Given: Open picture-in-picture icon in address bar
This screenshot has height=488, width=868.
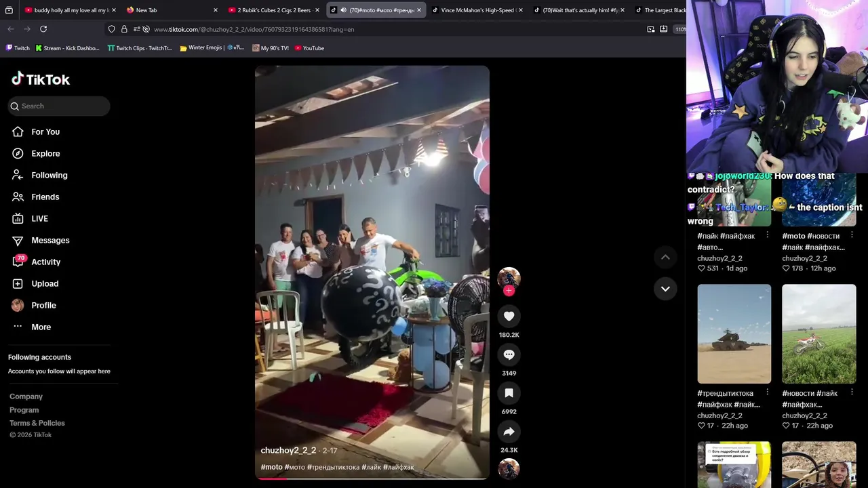Looking at the screenshot, I should pyautogui.click(x=651, y=29).
